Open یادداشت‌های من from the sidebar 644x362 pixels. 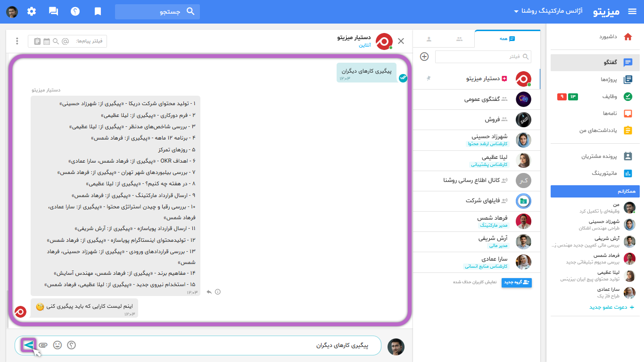595,131
